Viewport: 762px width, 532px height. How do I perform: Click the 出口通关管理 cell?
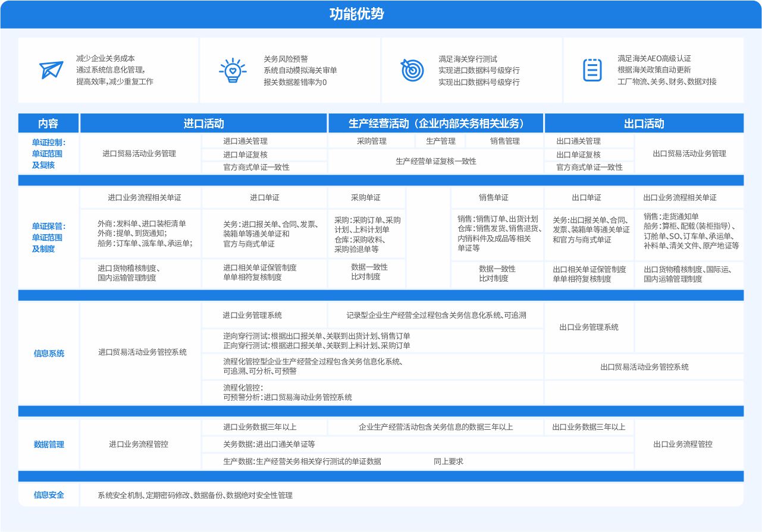point(589,141)
